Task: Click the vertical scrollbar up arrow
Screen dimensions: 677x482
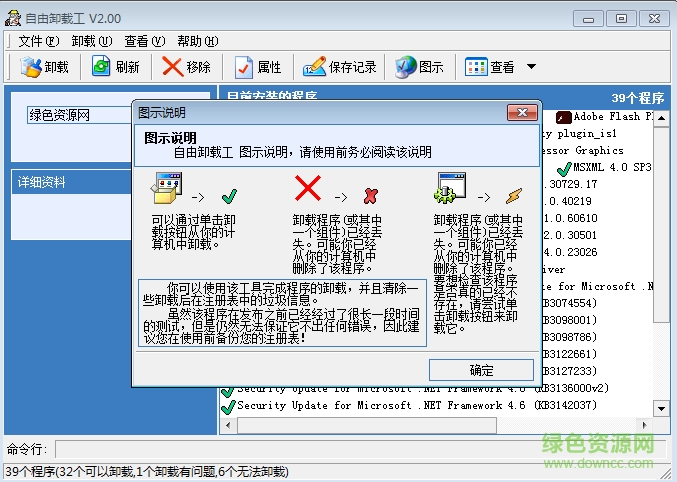Action: 661,118
